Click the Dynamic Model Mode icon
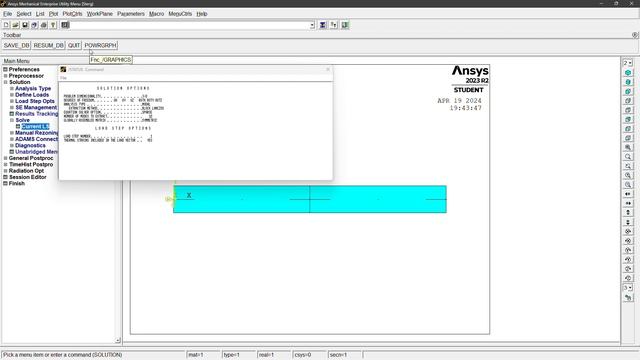The image size is (640, 360). coord(628,298)
